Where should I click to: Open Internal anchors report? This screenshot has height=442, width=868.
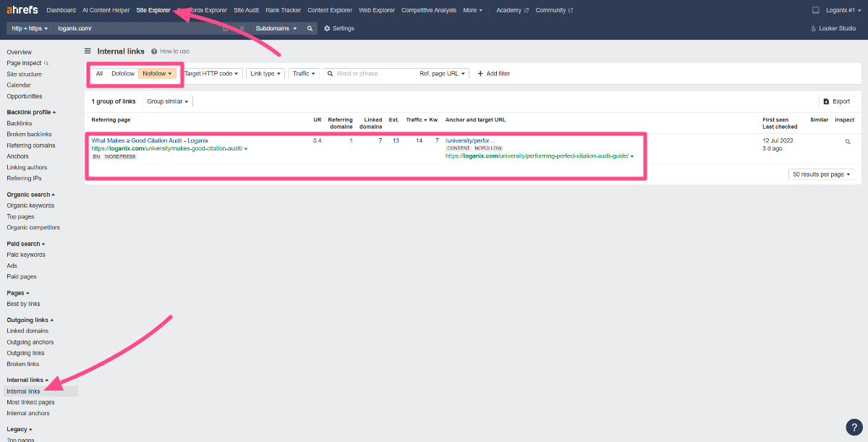point(28,413)
